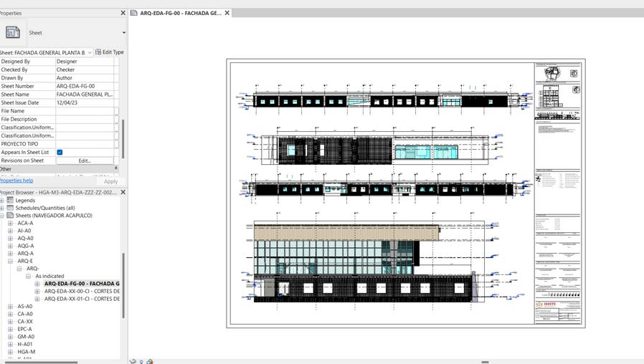Click the Sheet type icon in Properties

coord(13,32)
